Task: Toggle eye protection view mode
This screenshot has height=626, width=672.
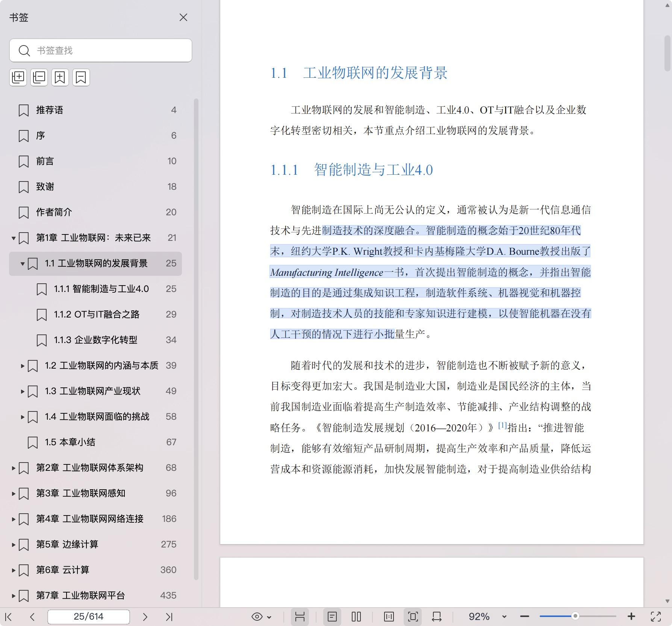Action: coord(257,617)
